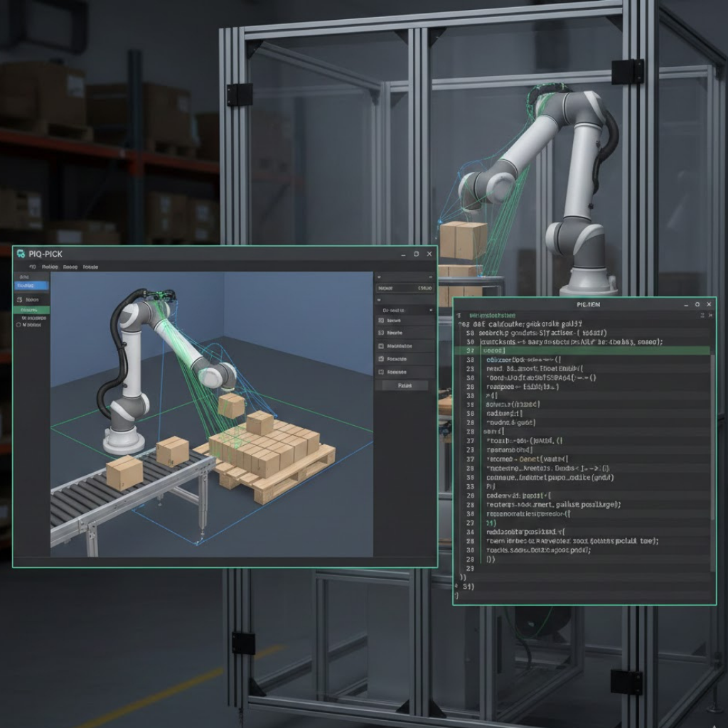
Task: Open the last menu in PIQ-PICK menu bar
Action: (x=90, y=267)
